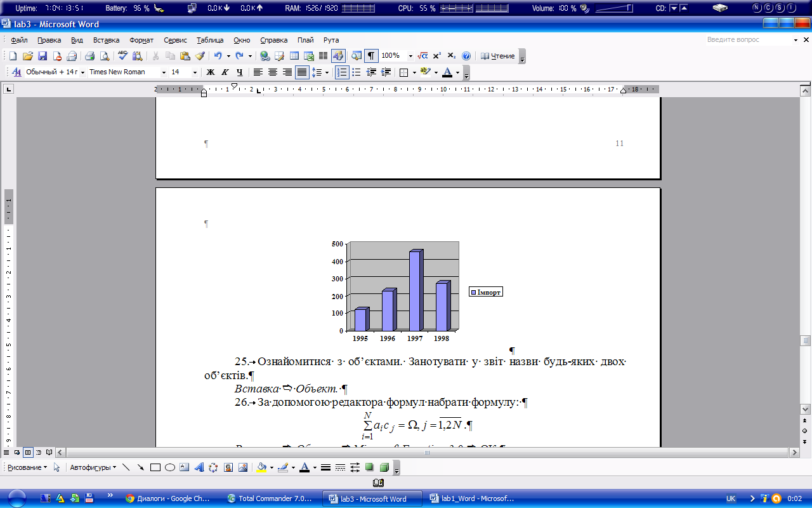Click the printer icon to print
Image resolution: width=812 pixels, height=508 pixels.
(89, 56)
